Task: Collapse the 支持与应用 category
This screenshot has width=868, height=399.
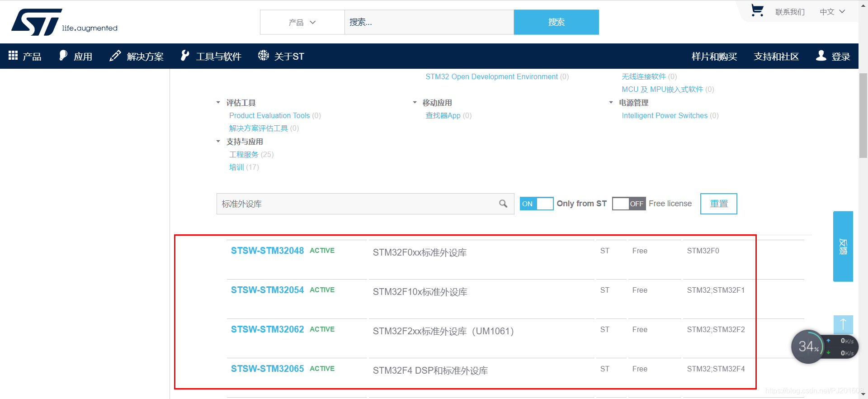Action: tap(218, 142)
